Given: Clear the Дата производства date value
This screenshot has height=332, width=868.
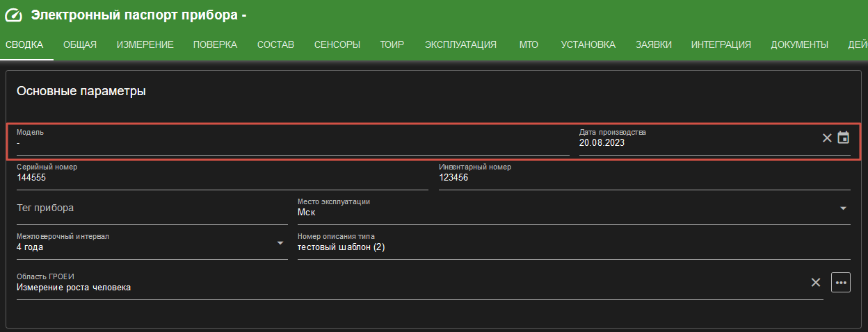Looking at the screenshot, I should click(x=827, y=138).
